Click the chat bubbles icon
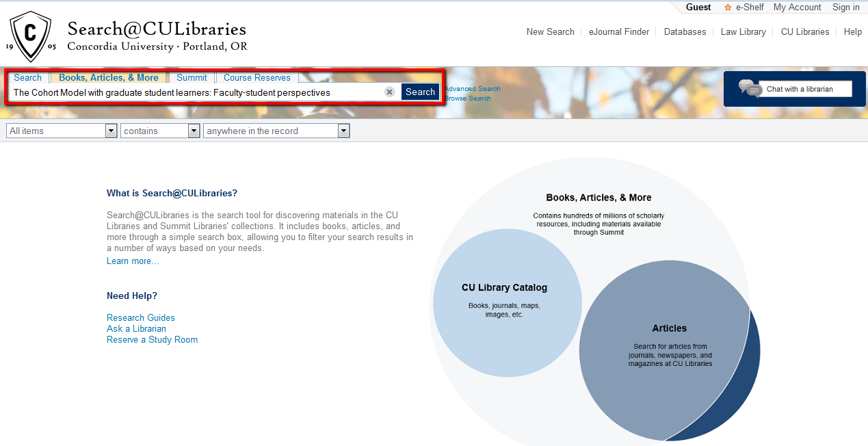 point(750,89)
